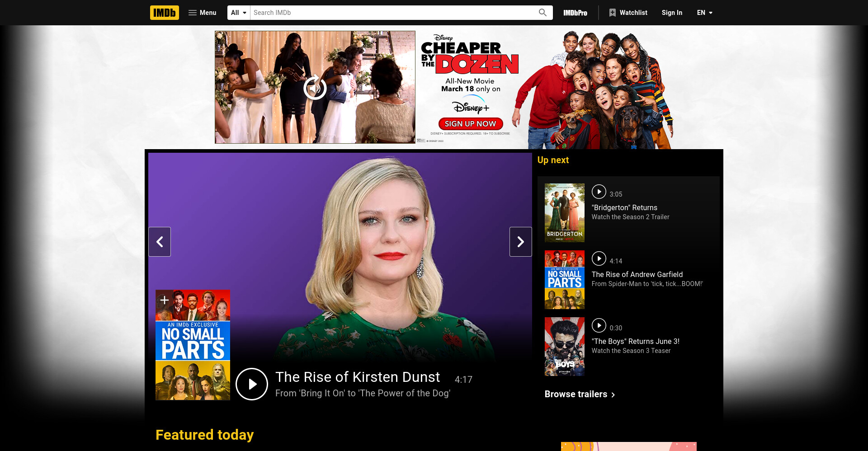Play The Rise of Andrew Garfield video
868x451 pixels.
[x=599, y=258]
